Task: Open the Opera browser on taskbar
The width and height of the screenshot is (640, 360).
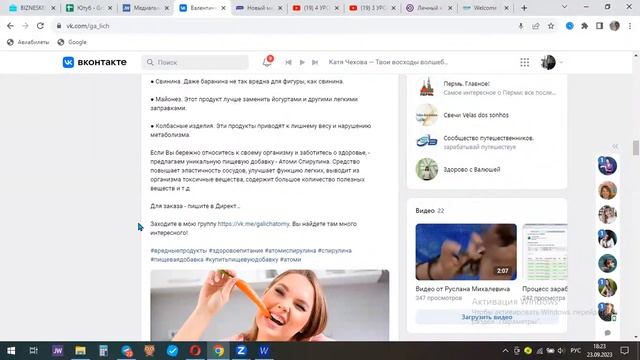Action: pyautogui.click(x=195, y=351)
